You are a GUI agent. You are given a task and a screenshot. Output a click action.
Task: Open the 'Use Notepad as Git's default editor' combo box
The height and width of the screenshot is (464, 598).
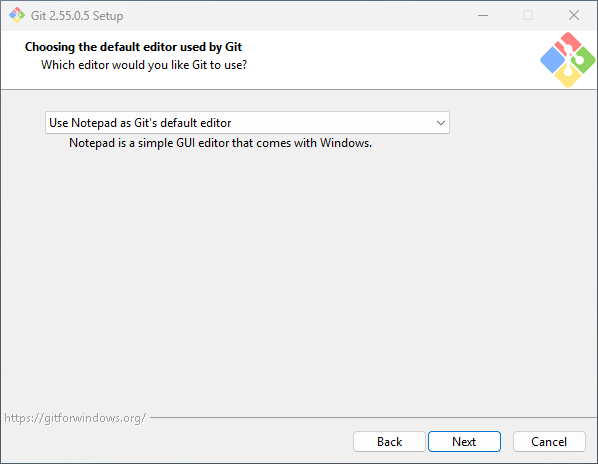(x=247, y=123)
